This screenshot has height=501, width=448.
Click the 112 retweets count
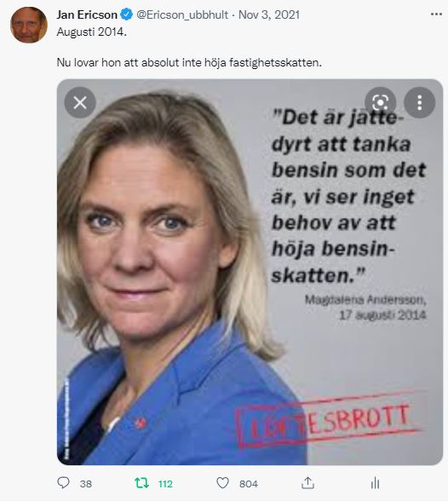click(166, 484)
